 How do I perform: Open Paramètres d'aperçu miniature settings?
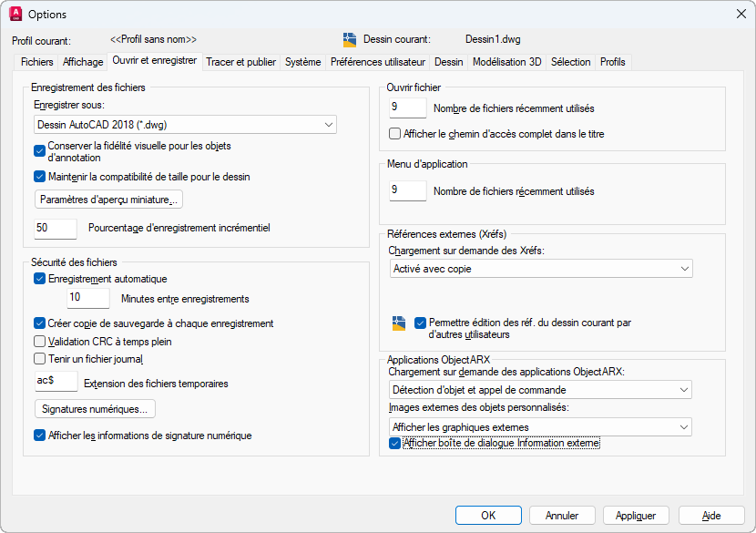click(x=108, y=199)
